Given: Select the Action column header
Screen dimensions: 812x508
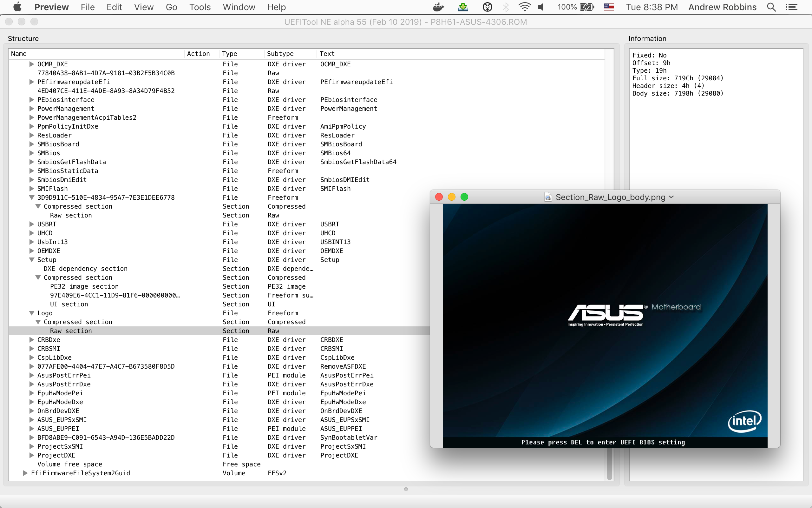Looking at the screenshot, I should point(201,54).
